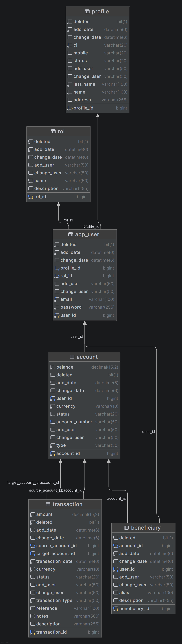Click the key icon beside rol_id in rol

tap(31, 197)
